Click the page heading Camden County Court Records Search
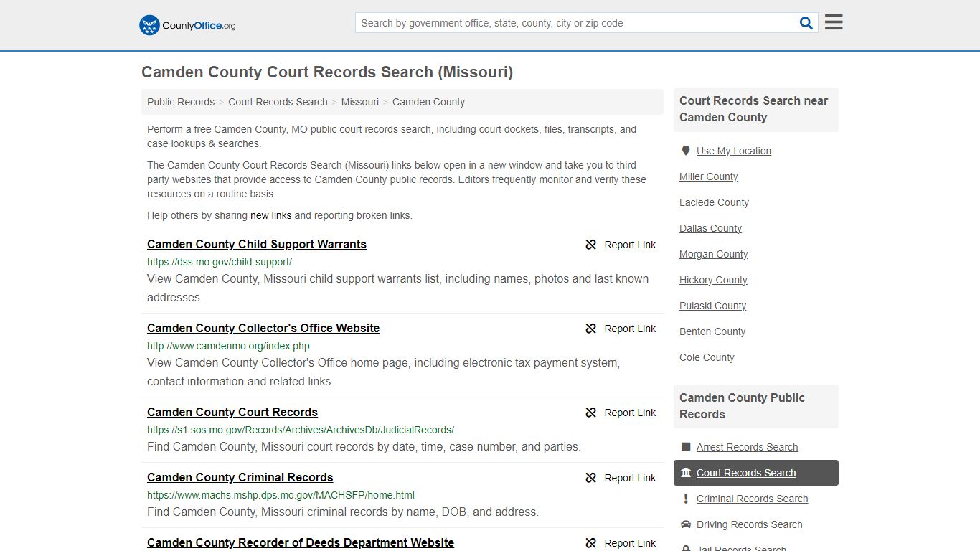The width and height of the screenshot is (980, 551). coord(327,72)
